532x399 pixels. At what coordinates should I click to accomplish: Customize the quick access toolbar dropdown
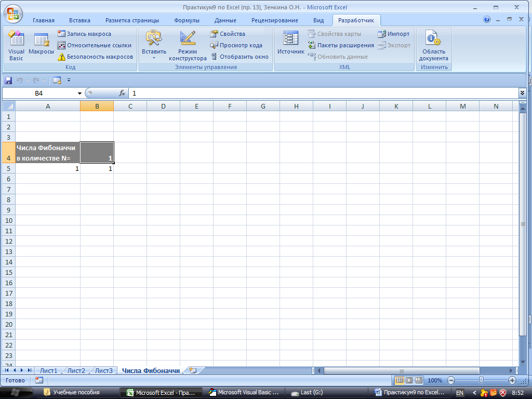click(x=69, y=80)
